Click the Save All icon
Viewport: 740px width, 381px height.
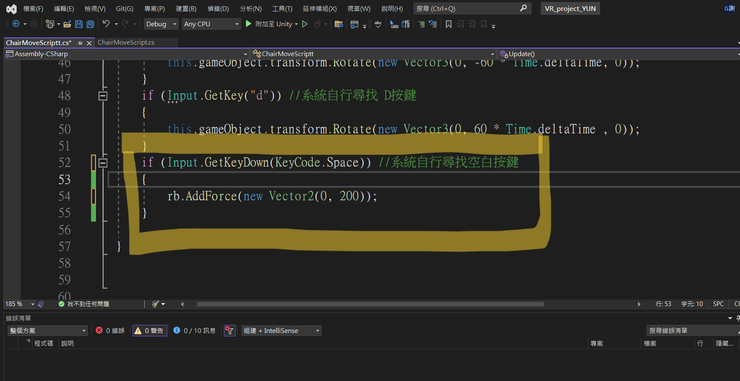pyautogui.click(x=90, y=24)
